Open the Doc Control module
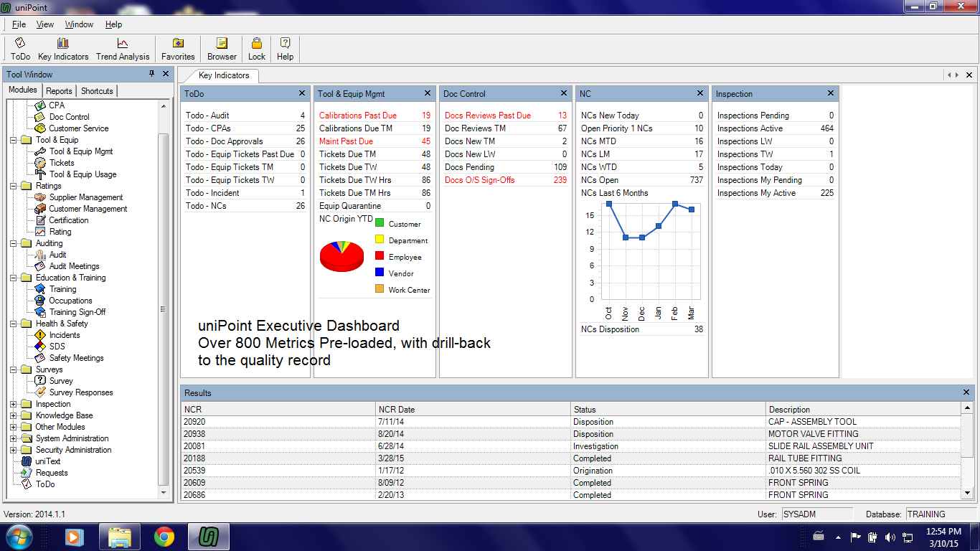Image resolution: width=980 pixels, height=551 pixels. point(69,117)
